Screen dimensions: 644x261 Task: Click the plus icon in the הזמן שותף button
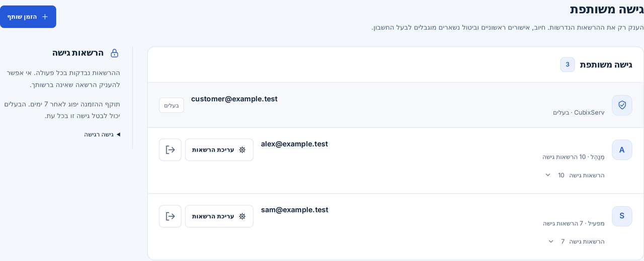(x=45, y=17)
